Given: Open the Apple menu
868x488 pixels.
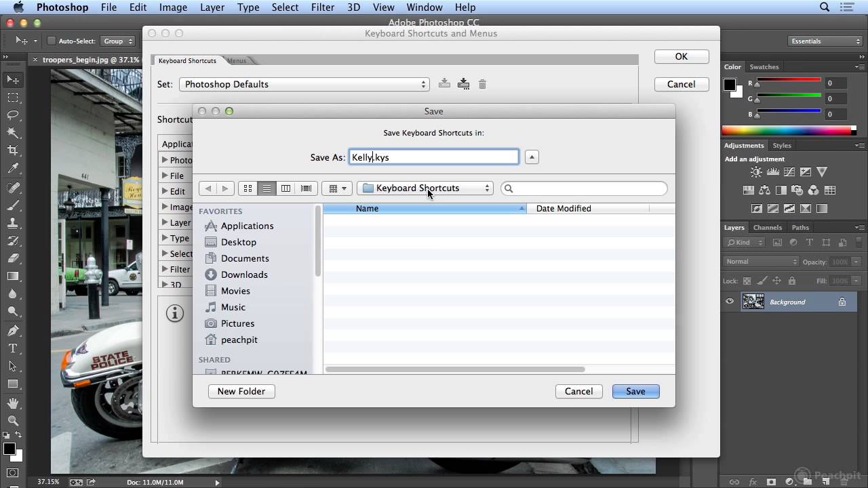Looking at the screenshot, I should 18,7.
